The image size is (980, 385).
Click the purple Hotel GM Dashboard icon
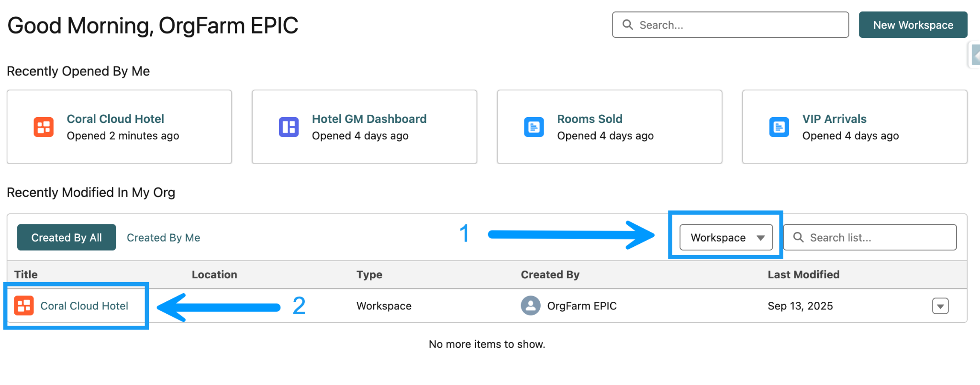[289, 127]
